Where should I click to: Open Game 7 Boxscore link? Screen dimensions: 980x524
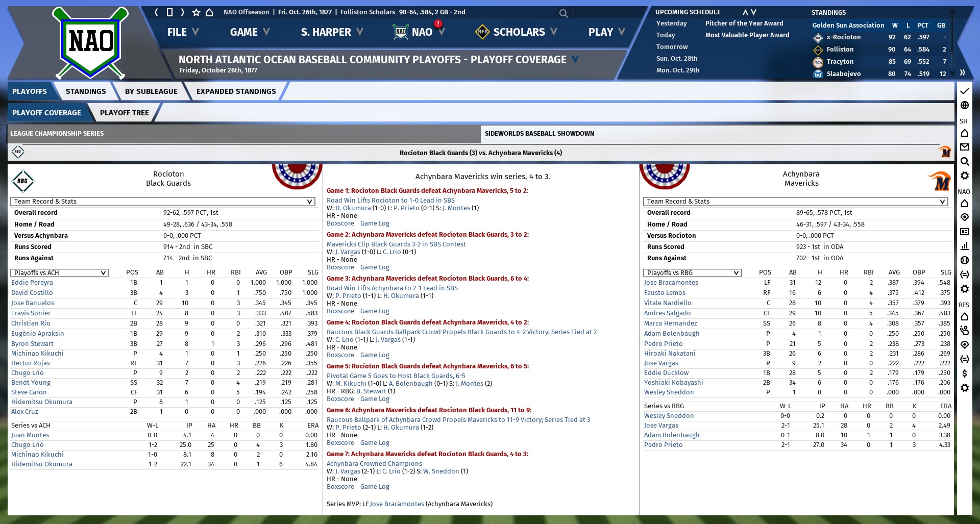coord(340,487)
